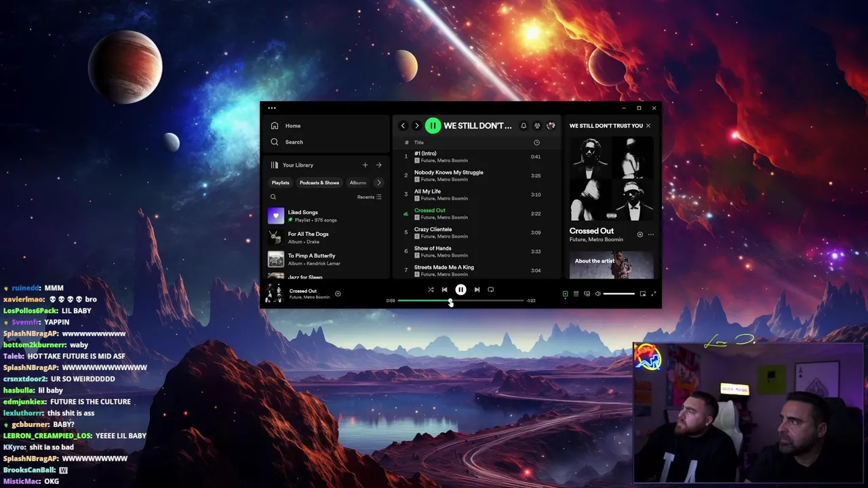Open the album link in Now Playing header
The width and height of the screenshot is (868, 488).
[x=606, y=125]
